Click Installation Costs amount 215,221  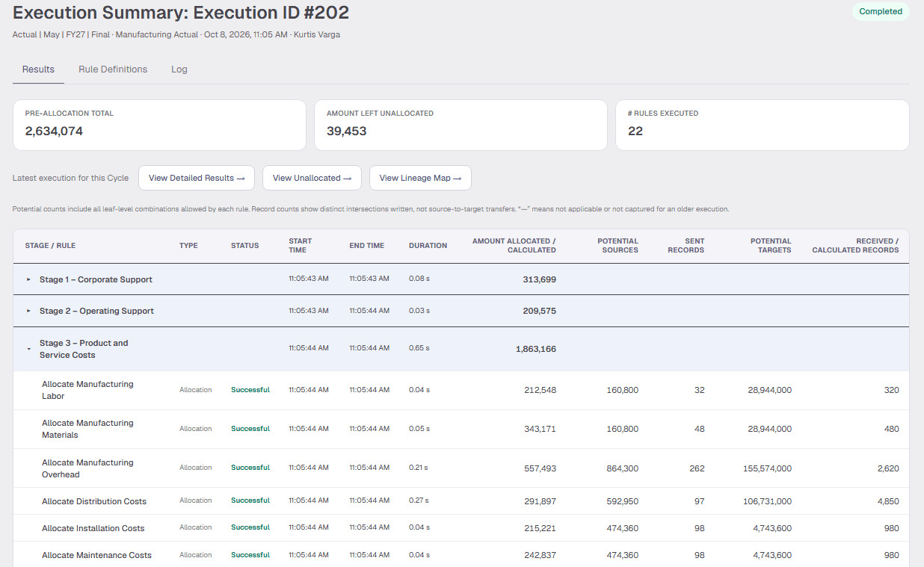pos(540,528)
